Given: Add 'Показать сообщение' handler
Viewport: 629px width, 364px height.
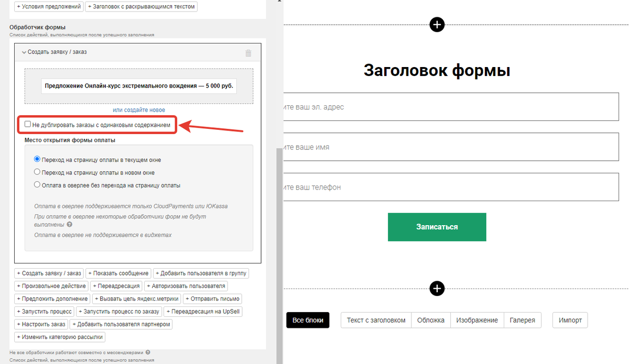Looking at the screenshot, I should tap(118, 273).
